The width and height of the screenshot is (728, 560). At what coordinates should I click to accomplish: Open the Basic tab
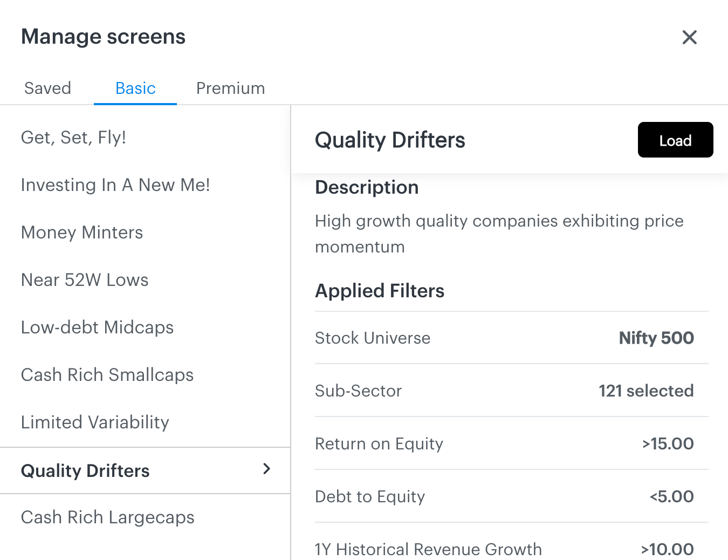[135, 88]
